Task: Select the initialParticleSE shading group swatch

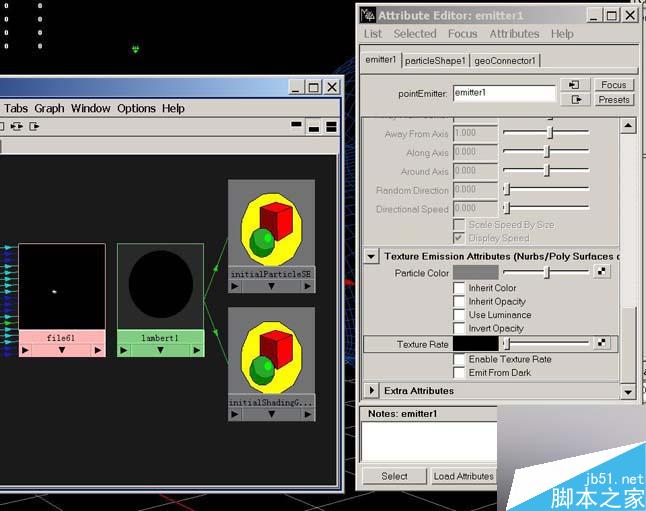Action: [x=272, y=225]
